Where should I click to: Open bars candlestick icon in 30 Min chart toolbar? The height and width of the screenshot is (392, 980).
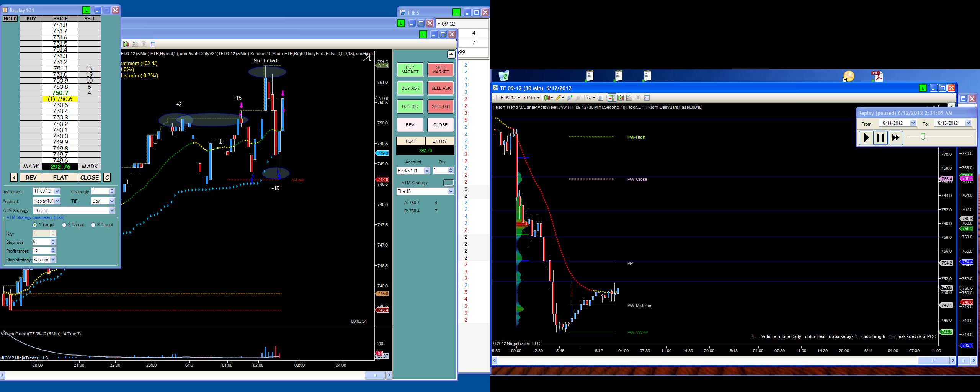pyautogui.click(x=621, y=98)
